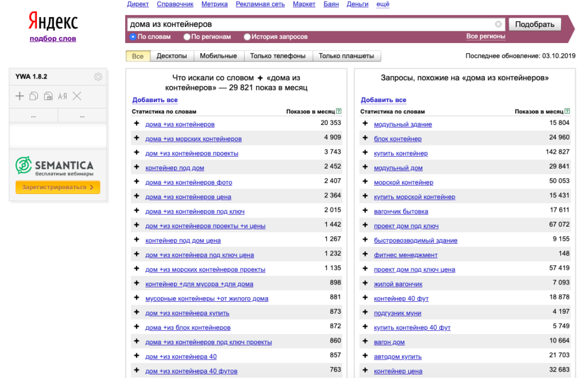Click the YWA clear X icon
The height and width of the screenshot is (378, 588).
pyautogui.click(x=77, y=96)
